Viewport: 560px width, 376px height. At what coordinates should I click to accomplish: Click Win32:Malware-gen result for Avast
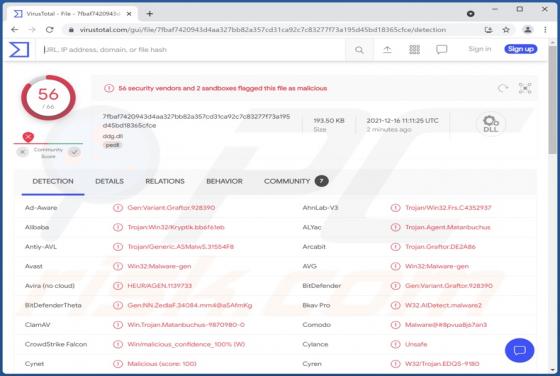click(159, 266)
